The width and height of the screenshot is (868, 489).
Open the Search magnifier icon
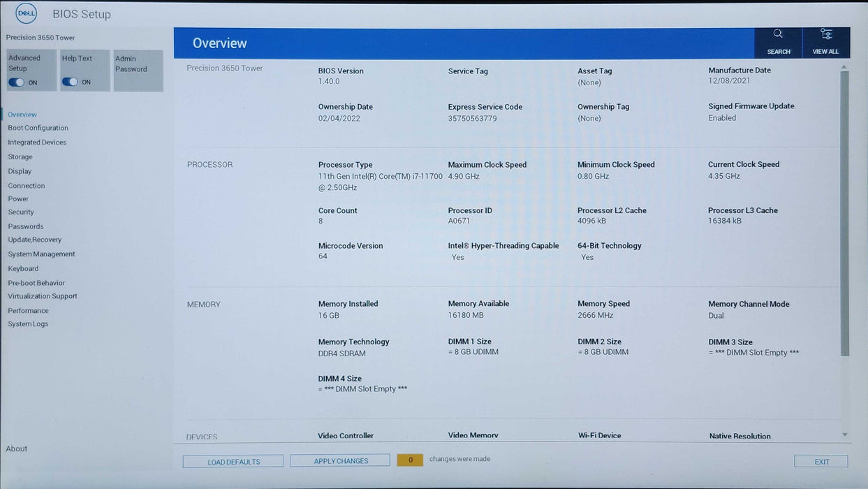[778, 34]
